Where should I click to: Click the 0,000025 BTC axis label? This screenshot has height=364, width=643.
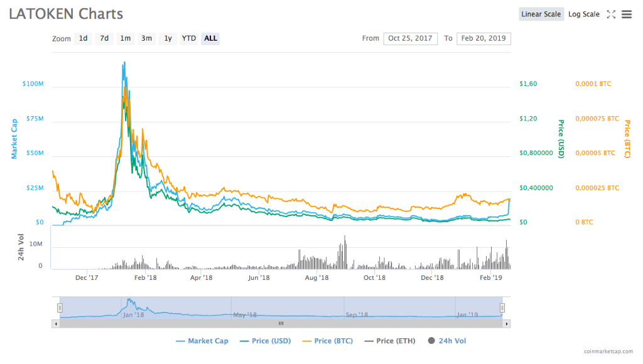[597, 188]
